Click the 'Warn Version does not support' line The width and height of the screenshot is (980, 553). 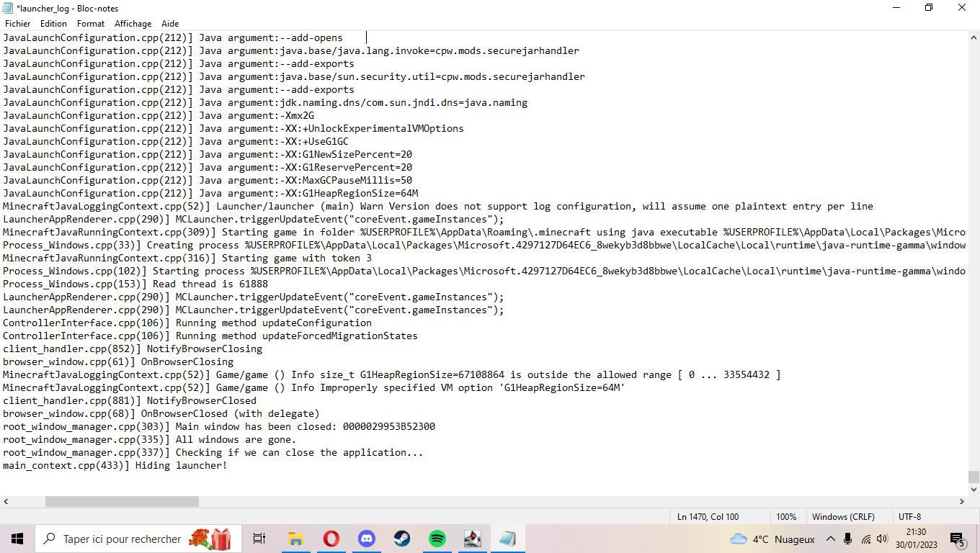[438, 206]
